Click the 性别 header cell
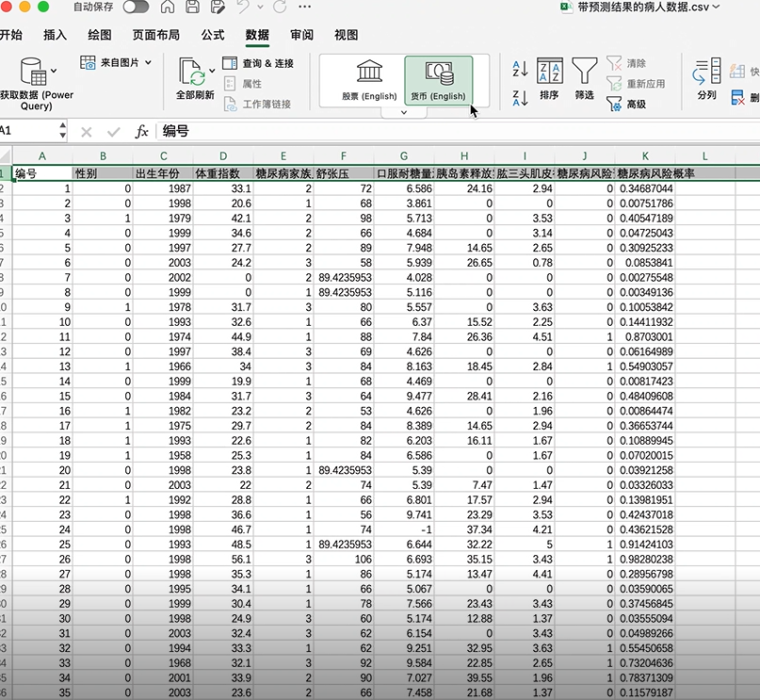Viewport: 760px width, 700px height. click(x=103, y=173)
